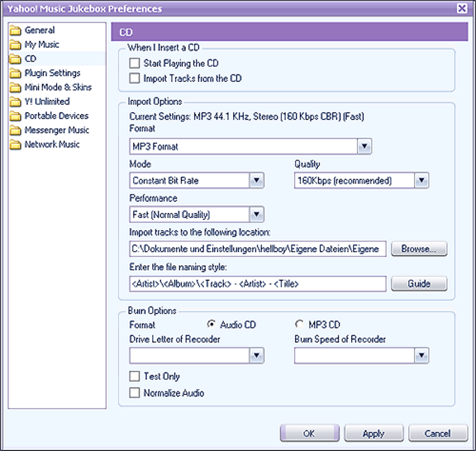Check Import Tracks from the CD
This screenshot has width=476, height=451.
pos(135,78)
